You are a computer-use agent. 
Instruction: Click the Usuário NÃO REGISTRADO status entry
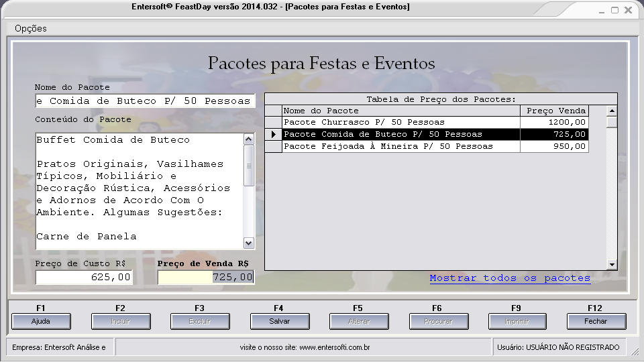pos(559,347)
